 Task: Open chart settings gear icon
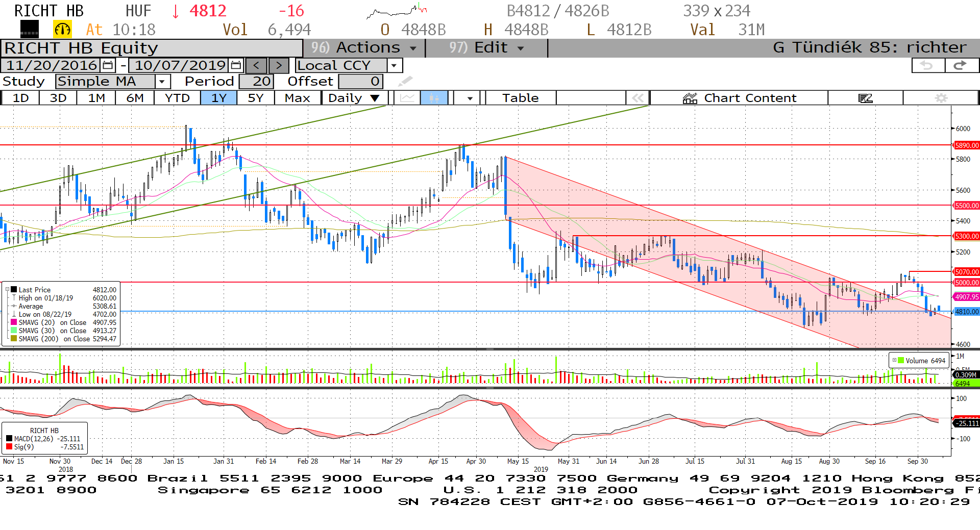[x=941, y=97]
